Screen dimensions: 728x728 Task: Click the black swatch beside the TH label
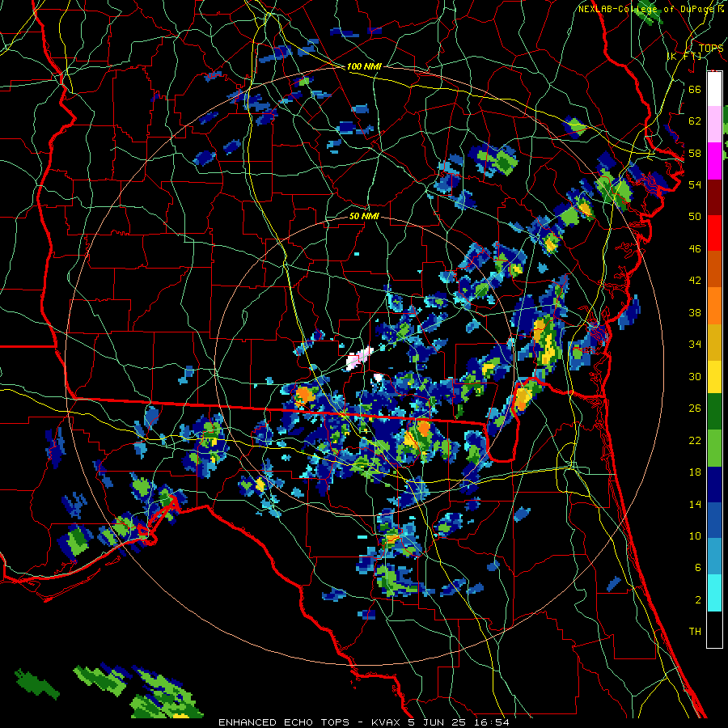[x=714, y=629]
